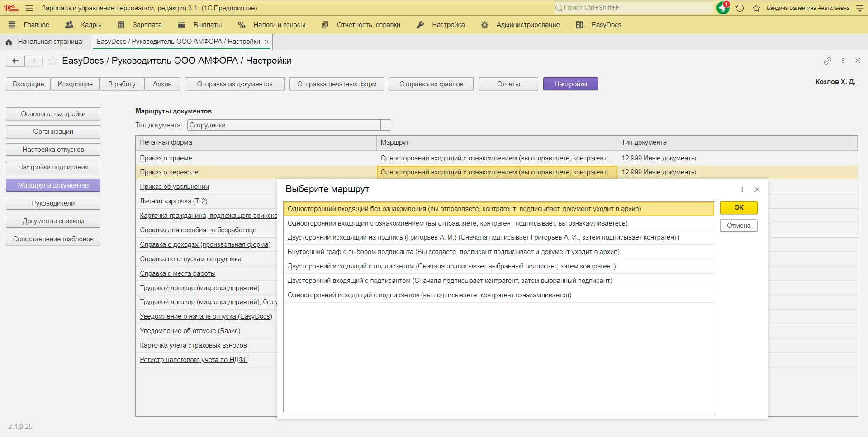Open the hamburger functions menu icon
This screenshot has width=868, height=437.
coord(29,8)
